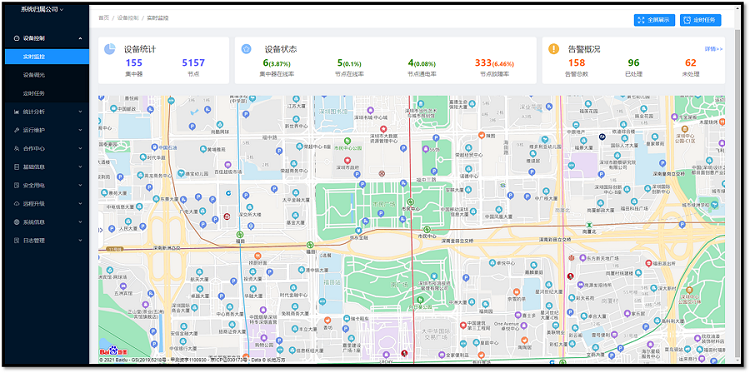Click the 运行维护 wrench icon in sidebar
750x373 pixels.
pos(17,130)
